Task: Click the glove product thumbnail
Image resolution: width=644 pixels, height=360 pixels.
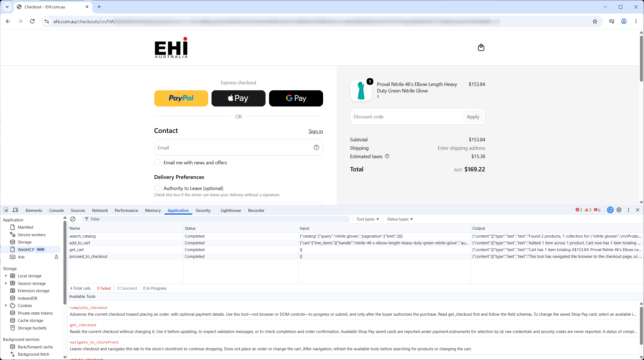Action: [x=361, y=90]
